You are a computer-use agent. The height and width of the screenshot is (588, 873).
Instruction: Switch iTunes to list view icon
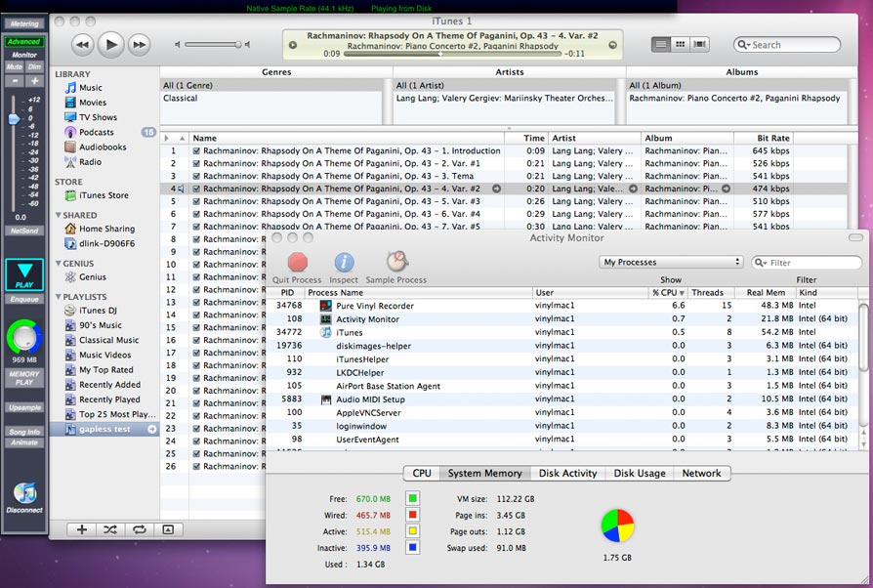tap(661, 45)
